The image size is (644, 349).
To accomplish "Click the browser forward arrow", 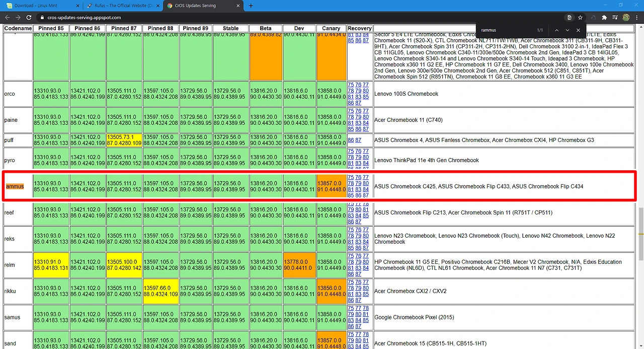I will point(18,17).
